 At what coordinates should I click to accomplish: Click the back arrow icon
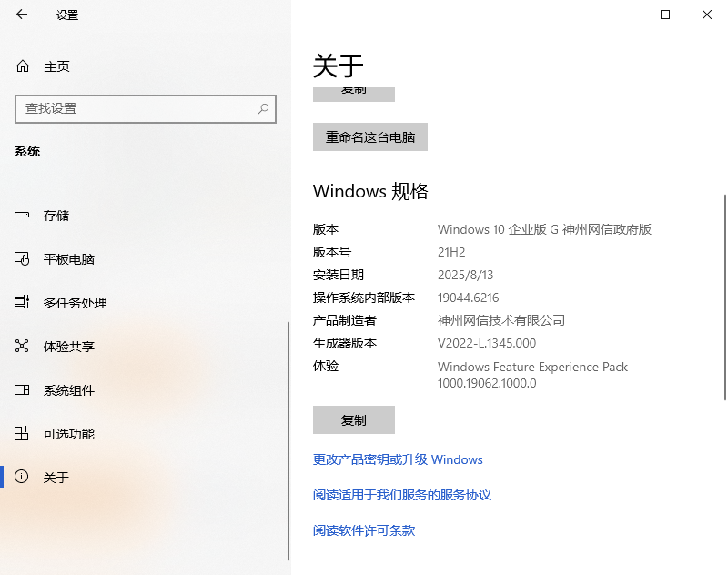(x=22, y=15)
